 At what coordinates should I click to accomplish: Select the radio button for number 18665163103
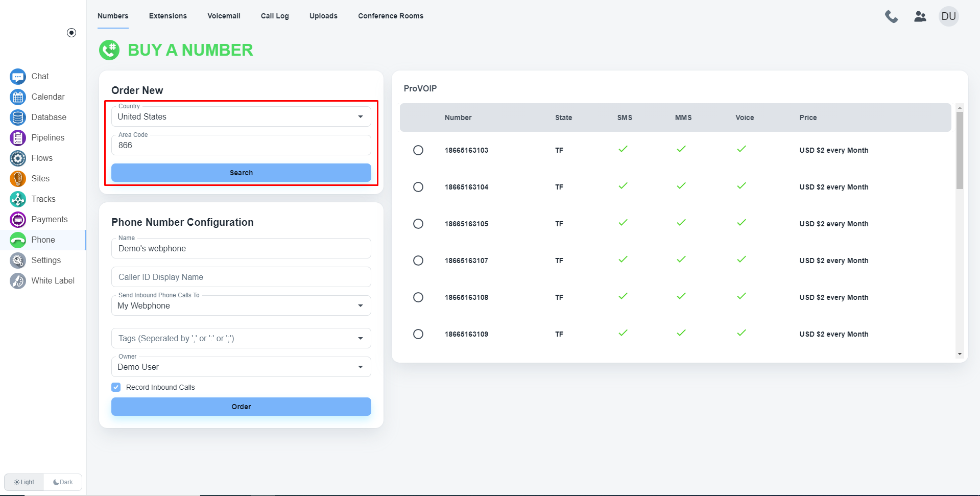[x=418, y=150]
